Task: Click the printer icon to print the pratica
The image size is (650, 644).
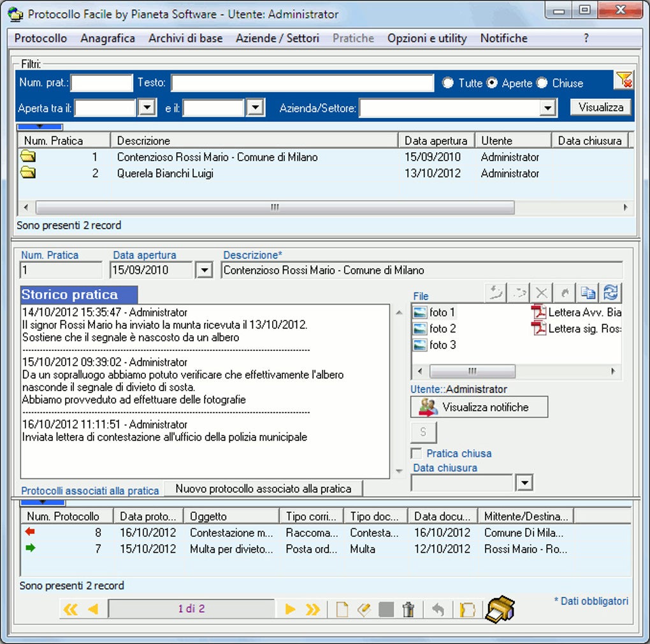Action: 502,609
